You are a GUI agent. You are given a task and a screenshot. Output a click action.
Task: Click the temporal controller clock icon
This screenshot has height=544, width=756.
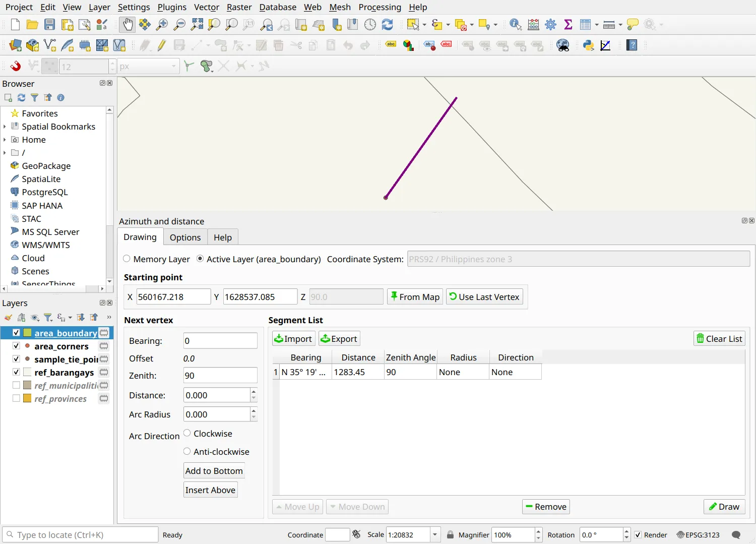click(370, 24)
